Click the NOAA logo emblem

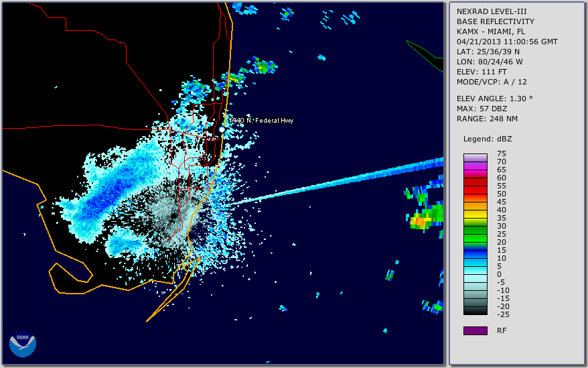click(23, 344)
